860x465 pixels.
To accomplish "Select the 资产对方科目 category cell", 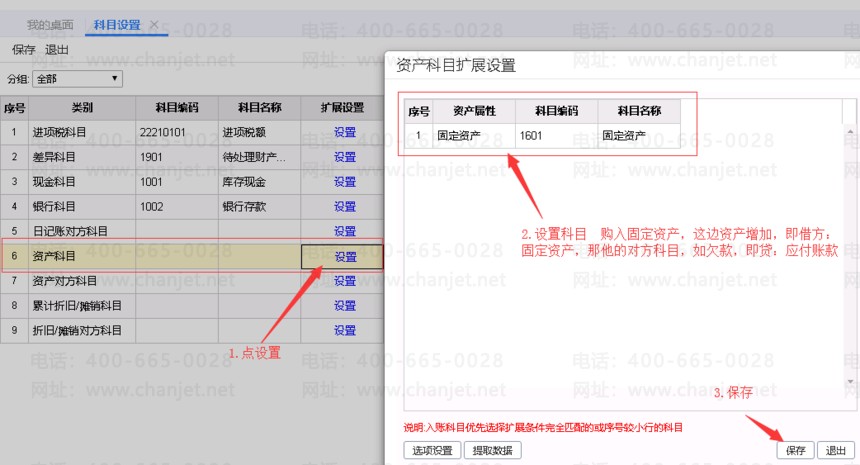I will pos(82,281).
